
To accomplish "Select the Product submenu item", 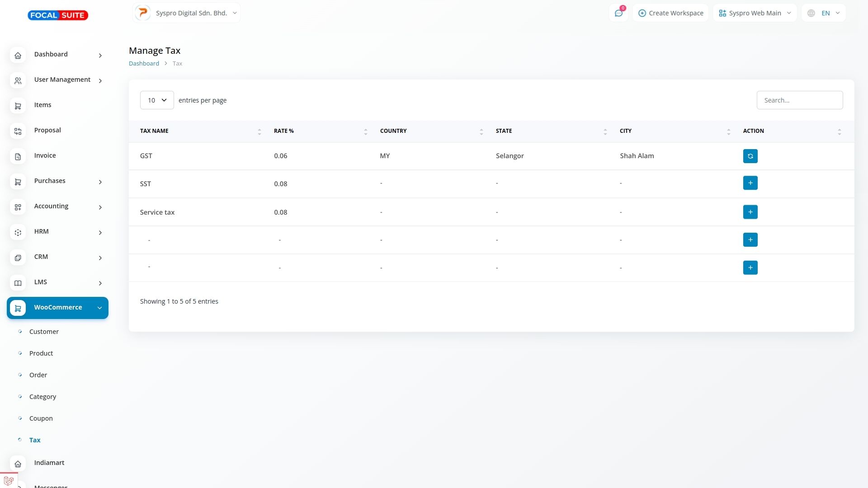I will pos(41,353).
